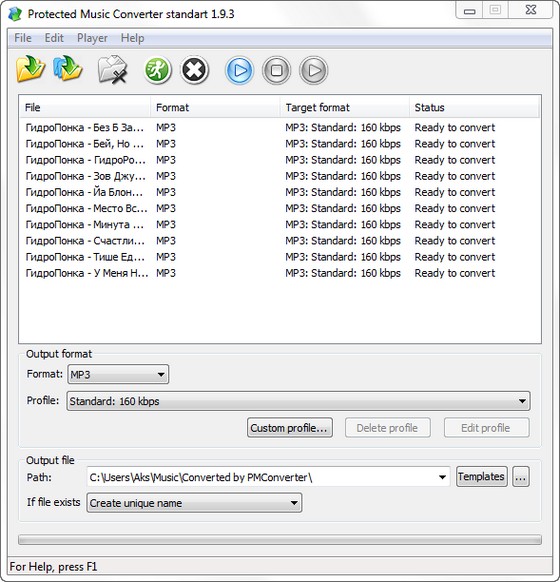Open the File menu
Image resolution: width=560 pixels, height=582 pixels.
[23, 38]
